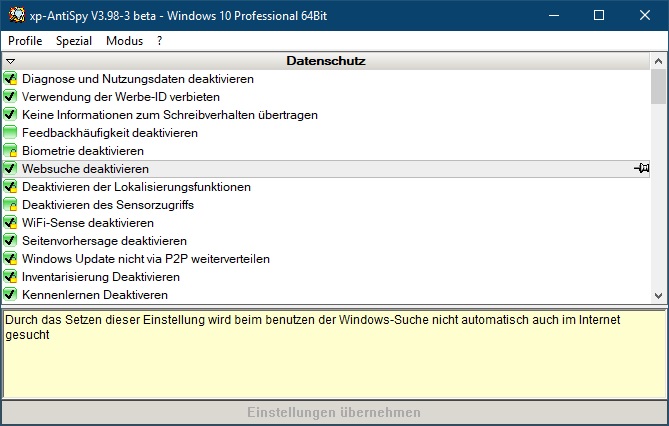The width and height of the screenshot is (669, 426).
Task: Toggle Deaktivieren der Lokalisierungsfunktionen checkbox
Action: 10,187
